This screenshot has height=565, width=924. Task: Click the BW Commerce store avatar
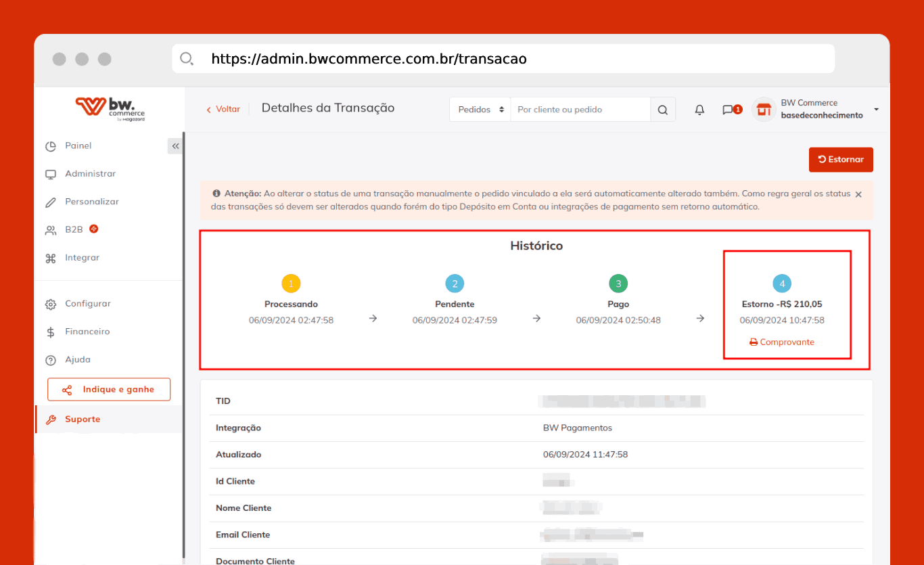pyautogui.click(x=764, y=109)
